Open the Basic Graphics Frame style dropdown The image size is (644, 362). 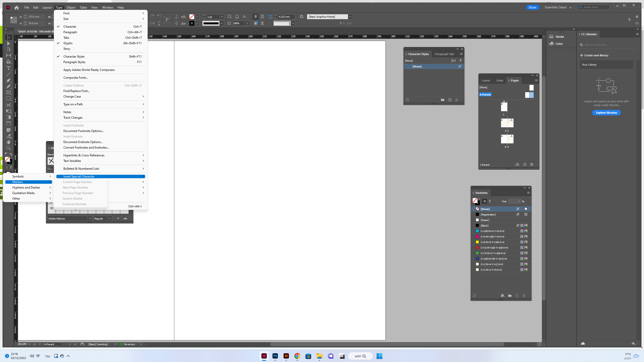click(x=350, y=17)
